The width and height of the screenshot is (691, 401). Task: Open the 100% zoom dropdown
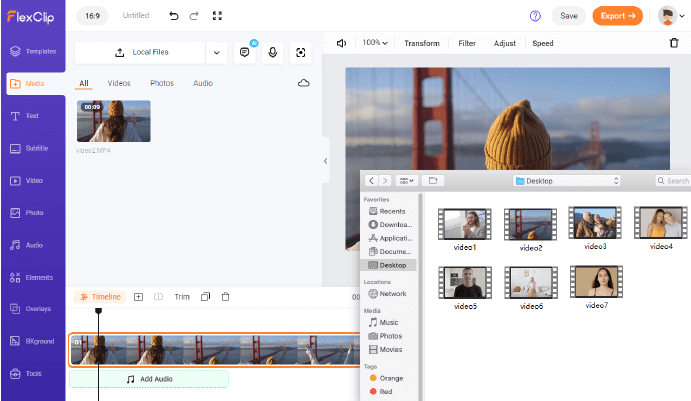375,43
